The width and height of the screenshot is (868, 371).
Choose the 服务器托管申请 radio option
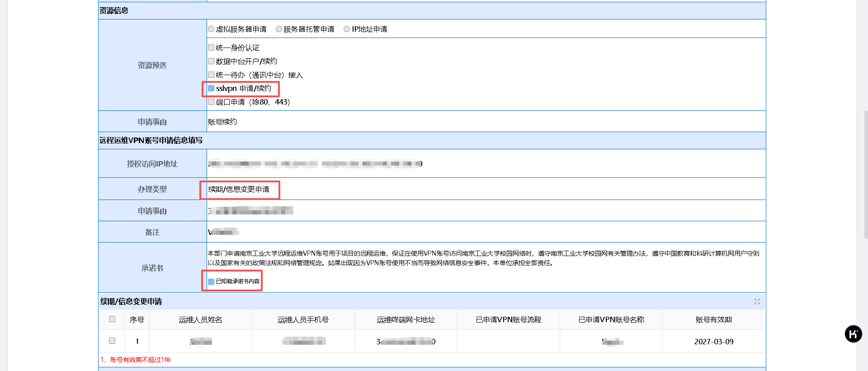[279, 29]
